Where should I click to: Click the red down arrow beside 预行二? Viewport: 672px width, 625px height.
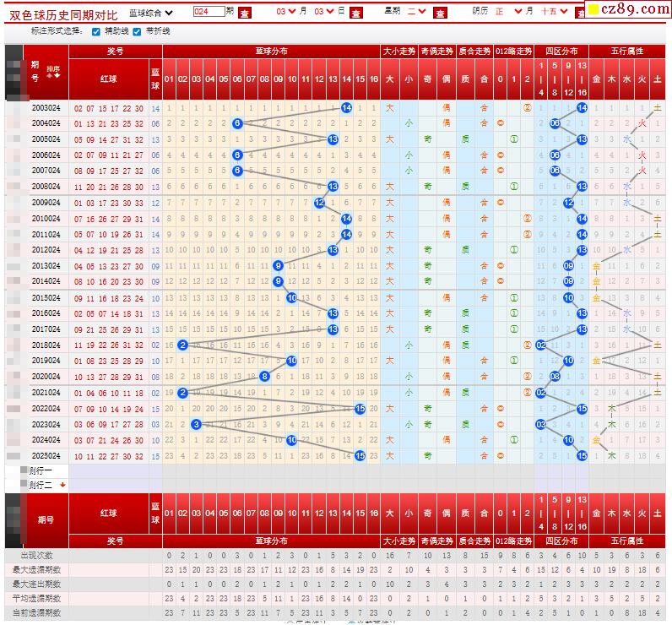tap(62, 485)
